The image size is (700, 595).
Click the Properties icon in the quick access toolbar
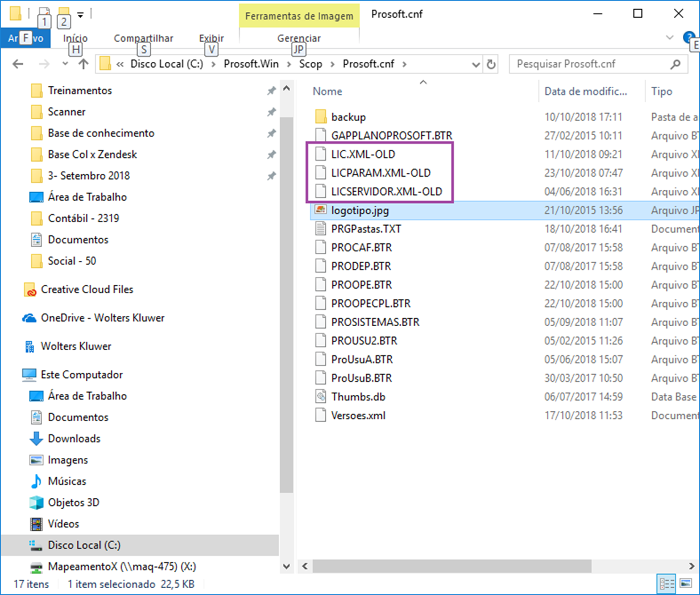click(44, 13)
